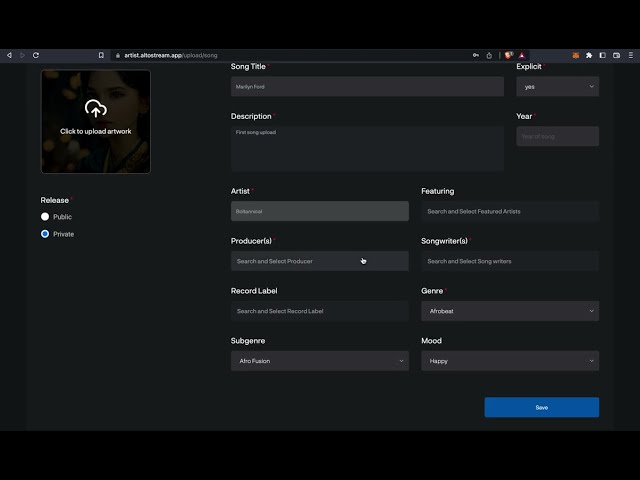Select the Private release option
640x480 pixels.
click(45, 234)
